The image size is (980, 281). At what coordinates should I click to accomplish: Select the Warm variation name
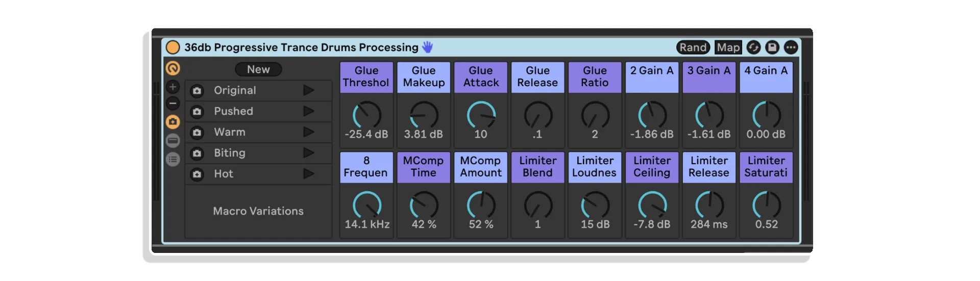230,132
